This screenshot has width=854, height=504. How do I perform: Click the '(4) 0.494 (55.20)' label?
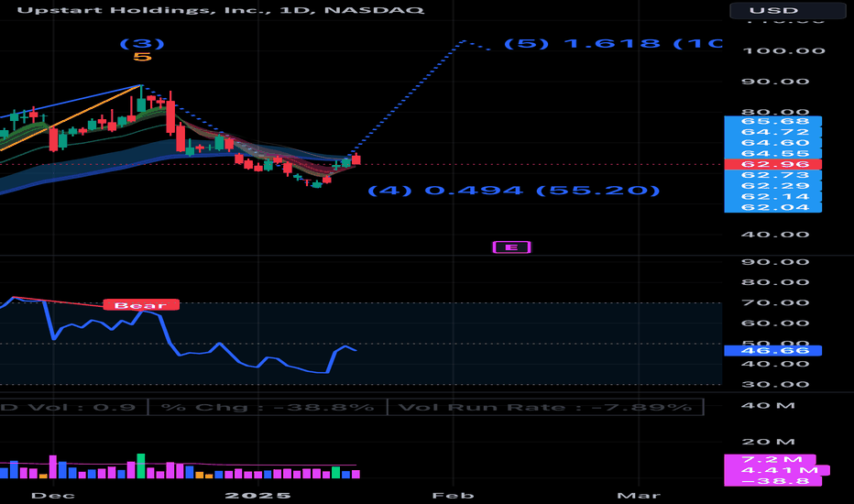click(x=514, y=191)
